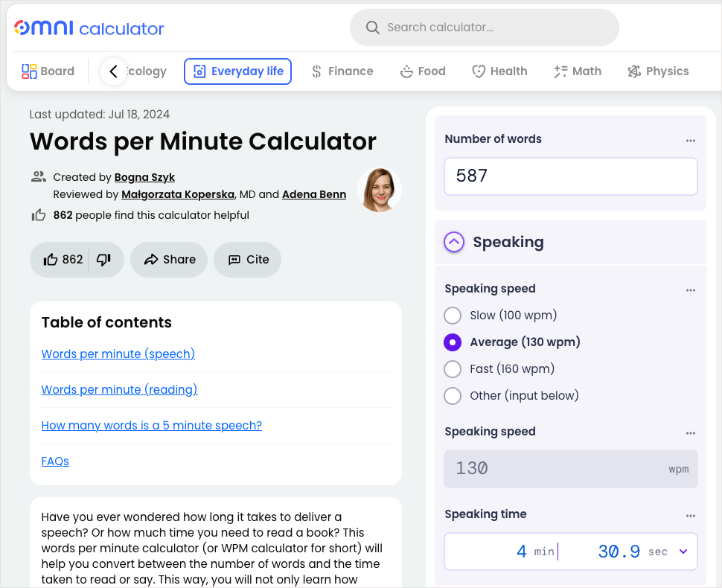This screenshot has height=588, width=722.
Task: Open the Speaking time three-dot menu
Action: [690, 515]
